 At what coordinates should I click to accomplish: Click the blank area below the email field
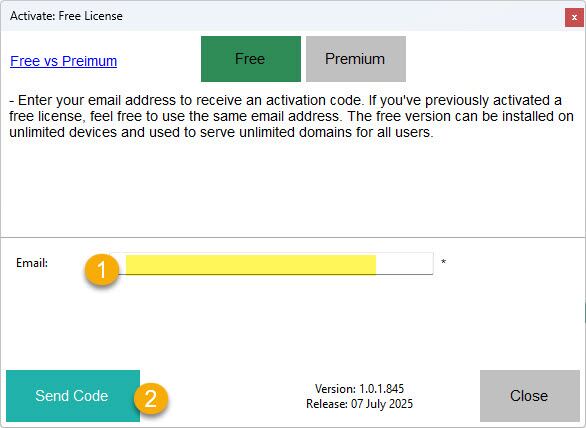coord(293,321)
